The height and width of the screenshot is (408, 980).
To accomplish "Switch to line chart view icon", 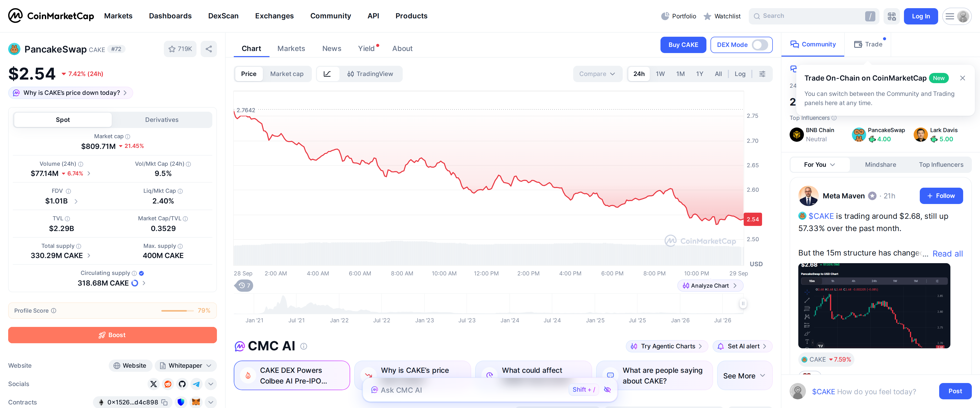I will point(327,74).
